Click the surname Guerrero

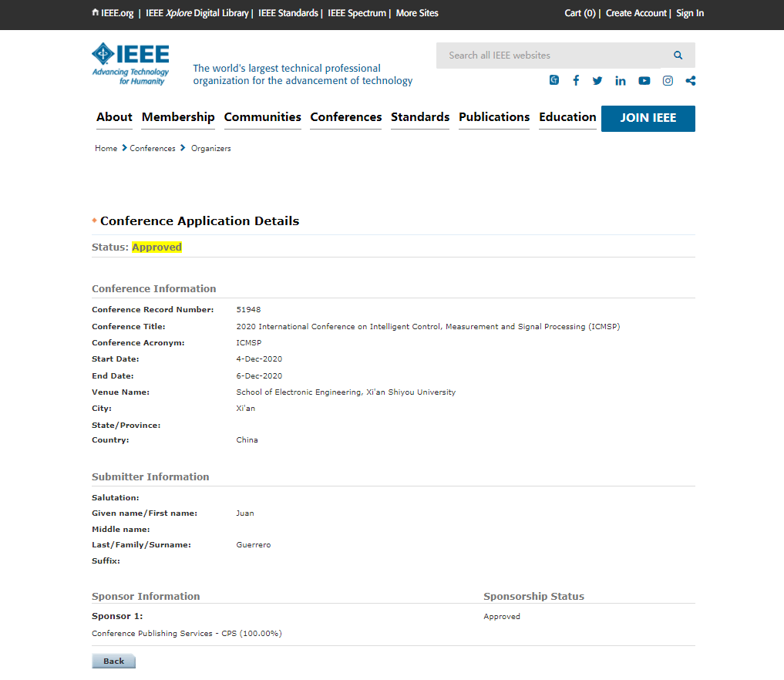[x=254, y=544]
